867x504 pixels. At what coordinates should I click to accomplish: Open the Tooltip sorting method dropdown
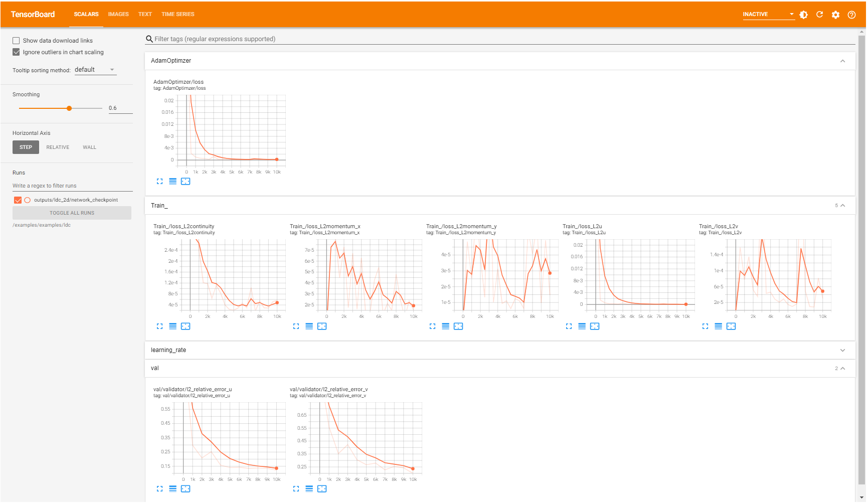95,69
